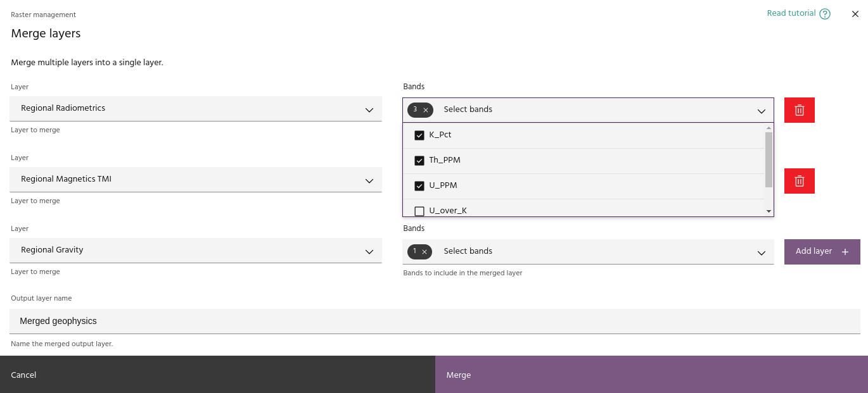Clear the 1 selected band badge

coord(424,252)
